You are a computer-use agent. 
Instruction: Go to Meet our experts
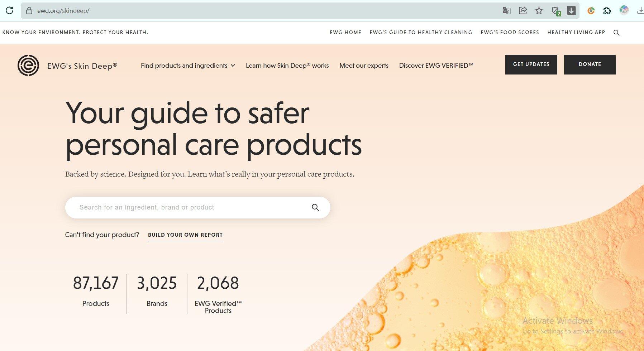(364, 66)
